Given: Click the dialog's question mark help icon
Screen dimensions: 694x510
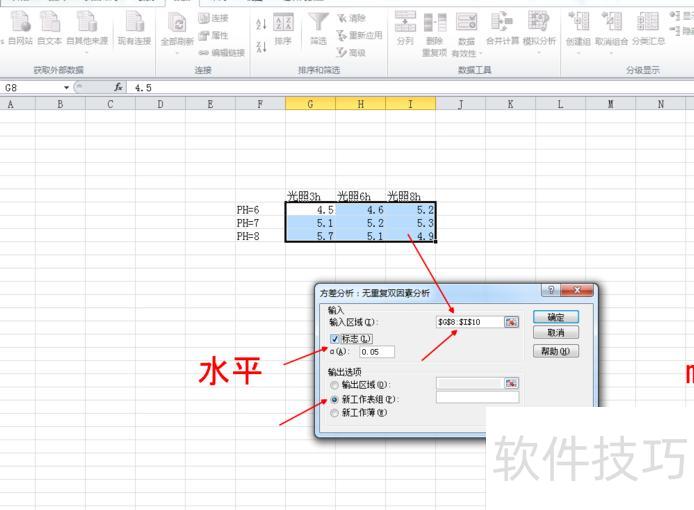Looking at the screenshot, I should (x=551, y=290).
